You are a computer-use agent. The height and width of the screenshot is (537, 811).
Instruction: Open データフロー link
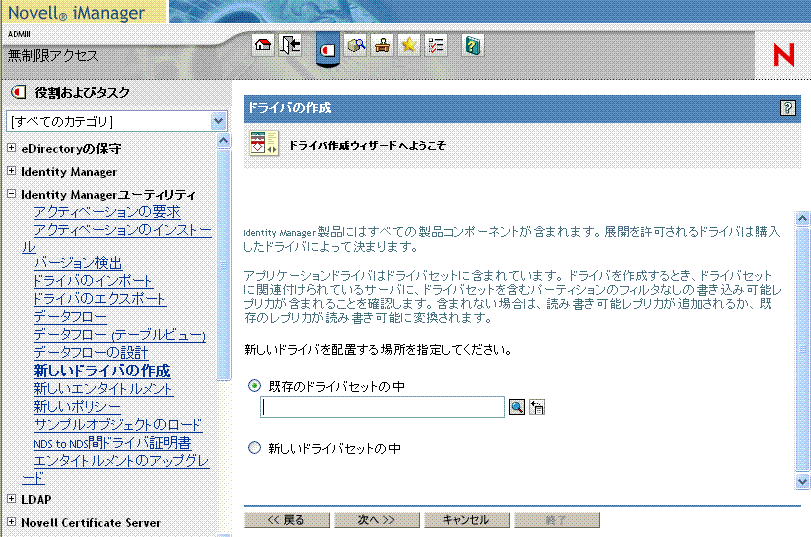70,317
